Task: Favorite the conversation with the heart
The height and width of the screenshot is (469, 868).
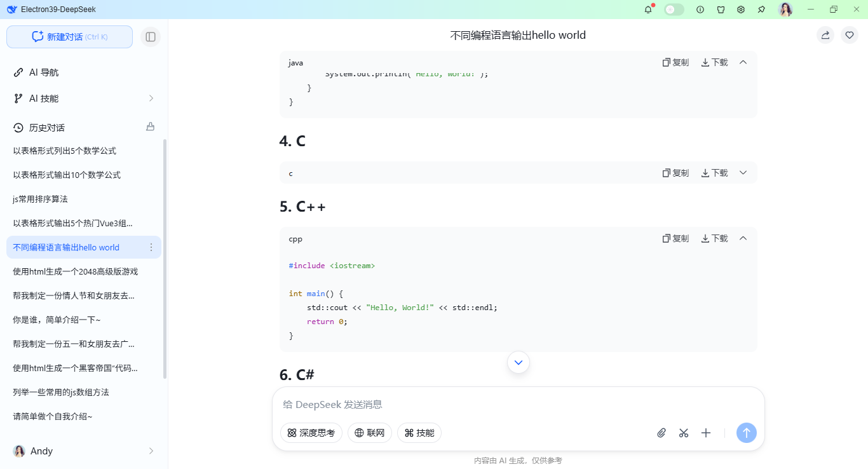Action: point(849,35)
